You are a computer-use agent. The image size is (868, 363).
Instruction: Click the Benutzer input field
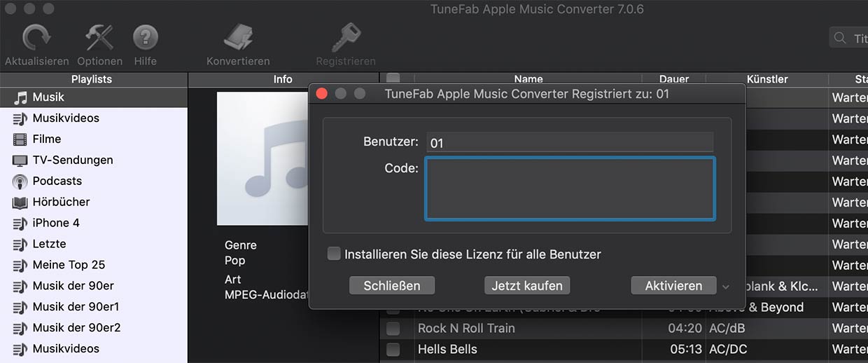click(569, 142)
